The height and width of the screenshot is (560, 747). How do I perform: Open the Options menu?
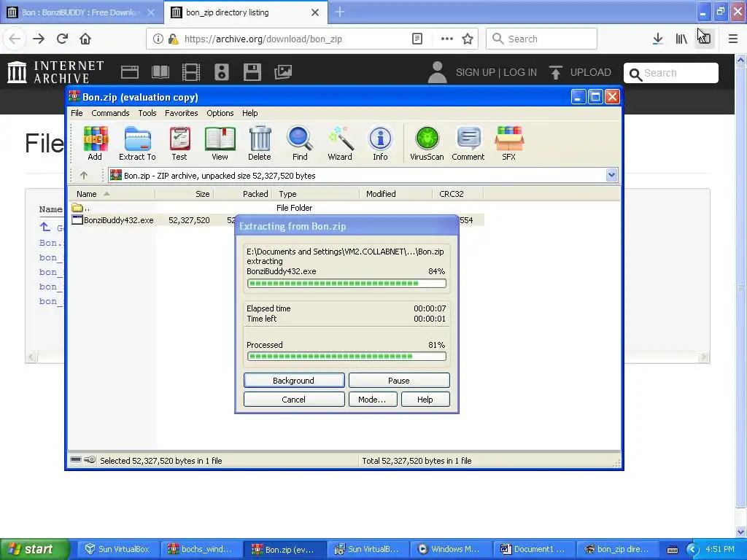(220, 113)
